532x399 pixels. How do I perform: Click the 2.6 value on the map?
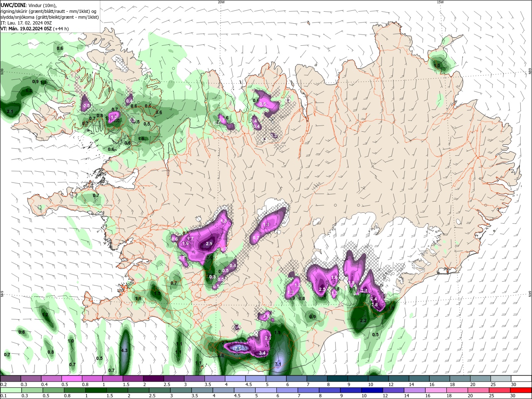click(221, 355)
